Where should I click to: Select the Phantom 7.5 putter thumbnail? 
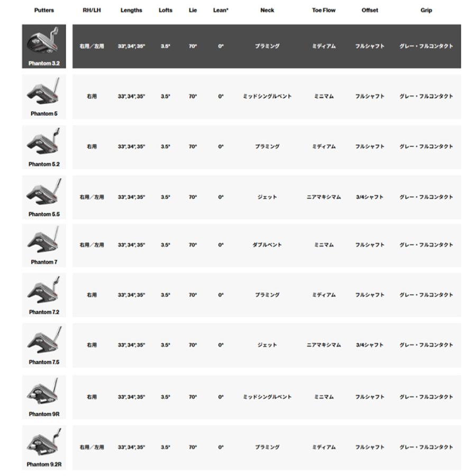44,341
